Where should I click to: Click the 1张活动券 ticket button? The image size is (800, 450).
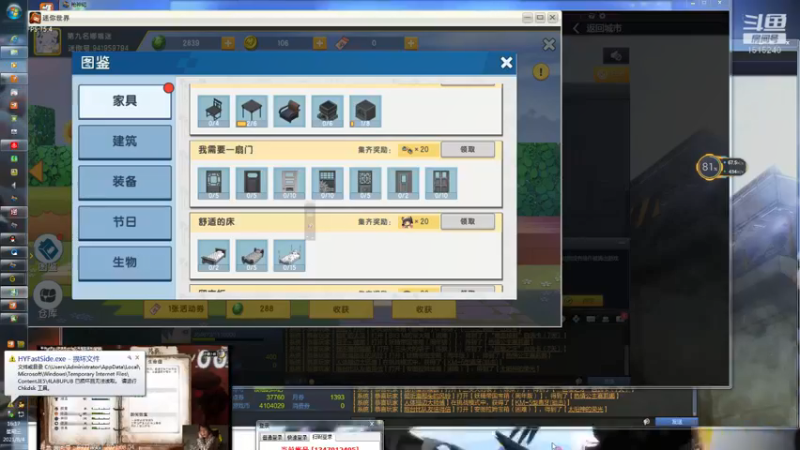[176, 309]
